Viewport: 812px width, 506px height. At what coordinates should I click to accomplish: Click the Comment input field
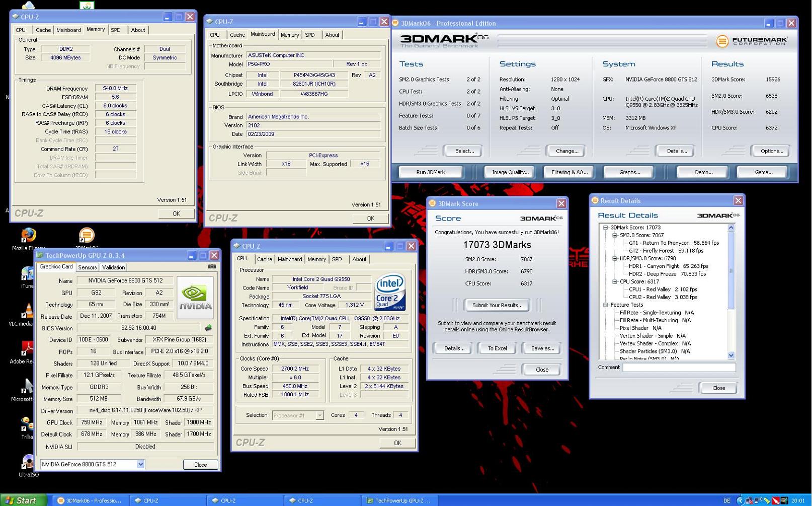click(679, 368)
